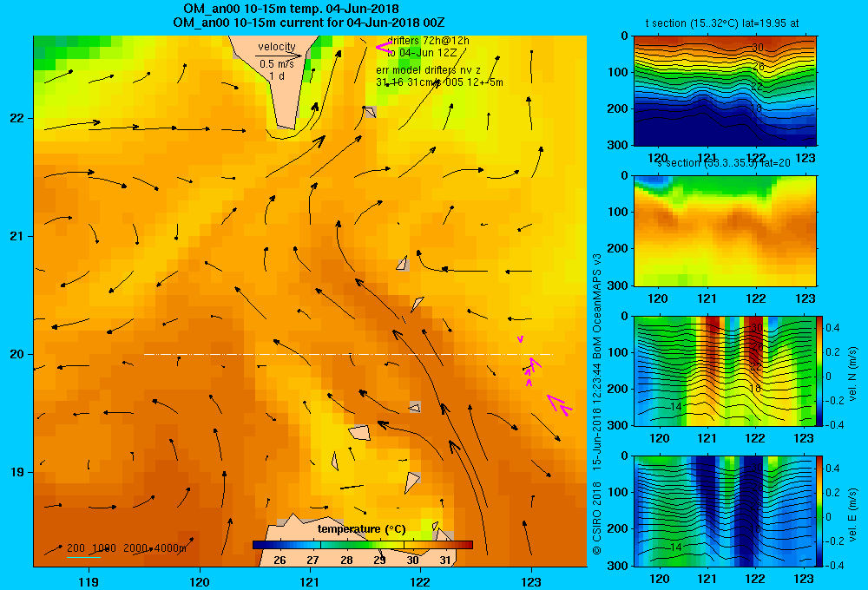868x590 pixels.
Task: Click latitude label 19 on main map
Action: (x=17, y=472)
